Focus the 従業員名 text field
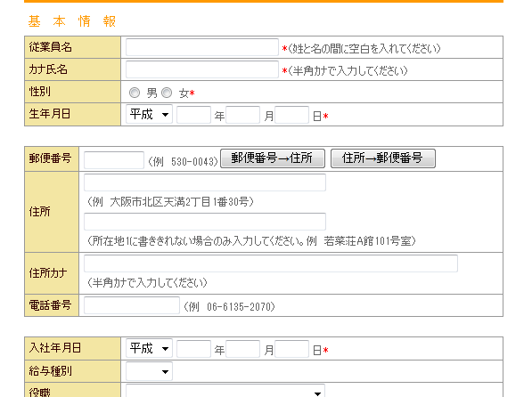The width and height of the screenshot is (532, 397). 202,47
